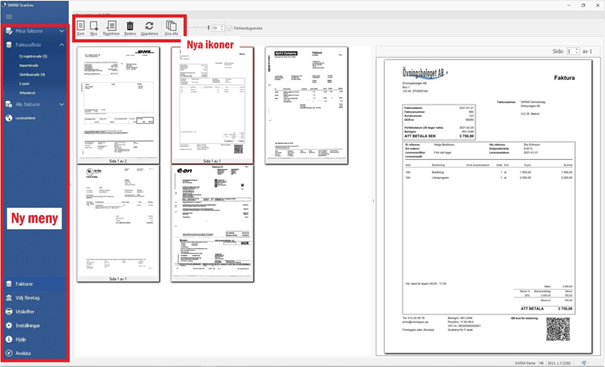Click the Nya toolbar icon
The height and width of the screenshot is (367, 605).
point(94,28)
